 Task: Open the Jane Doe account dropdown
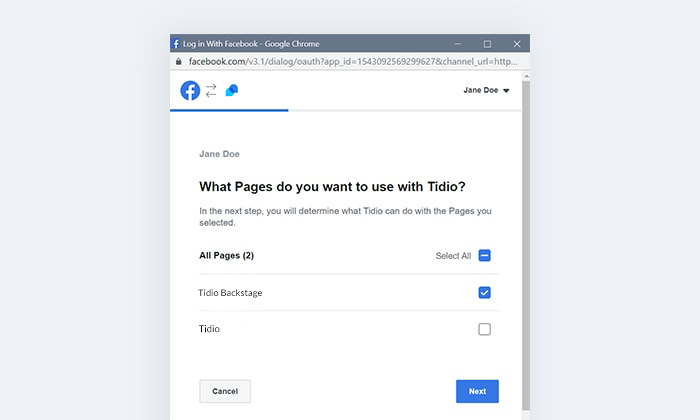point(486,90)
